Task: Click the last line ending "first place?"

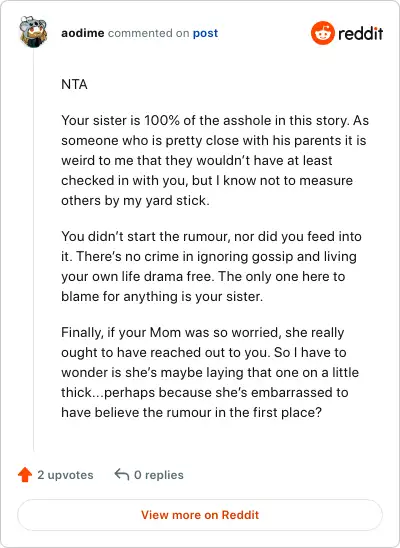Action: click(x=191, y=412)
